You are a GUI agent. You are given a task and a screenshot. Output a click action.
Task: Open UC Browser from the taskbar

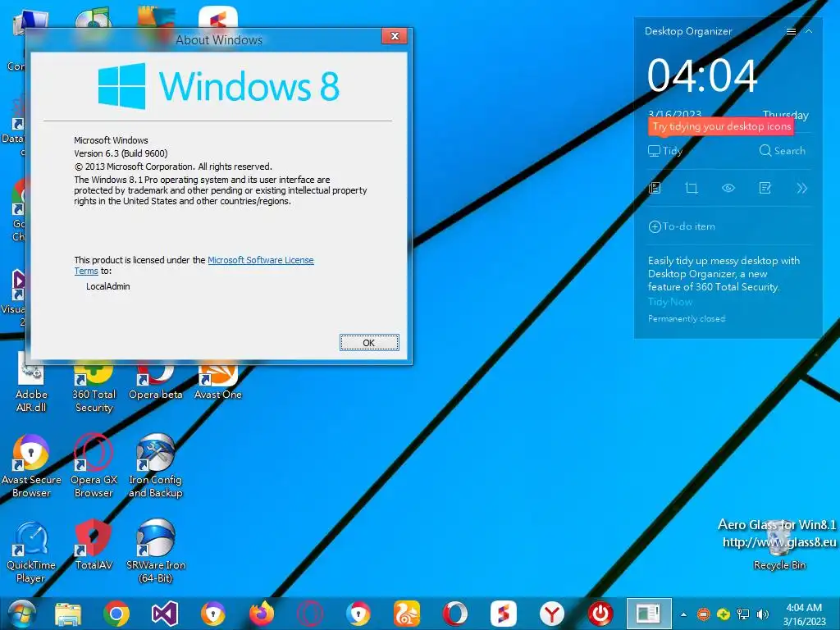(x=407, y=614)
